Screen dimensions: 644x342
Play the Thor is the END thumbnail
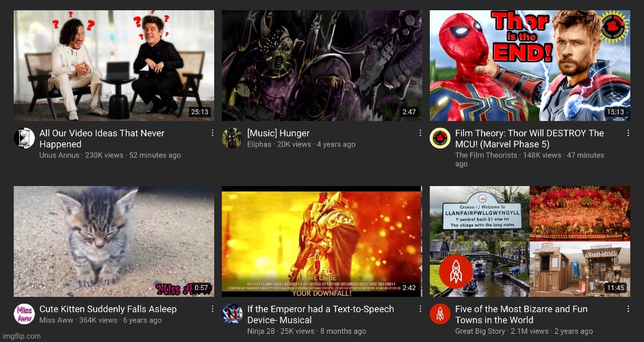pyautogui.click(x=530, y=66)
